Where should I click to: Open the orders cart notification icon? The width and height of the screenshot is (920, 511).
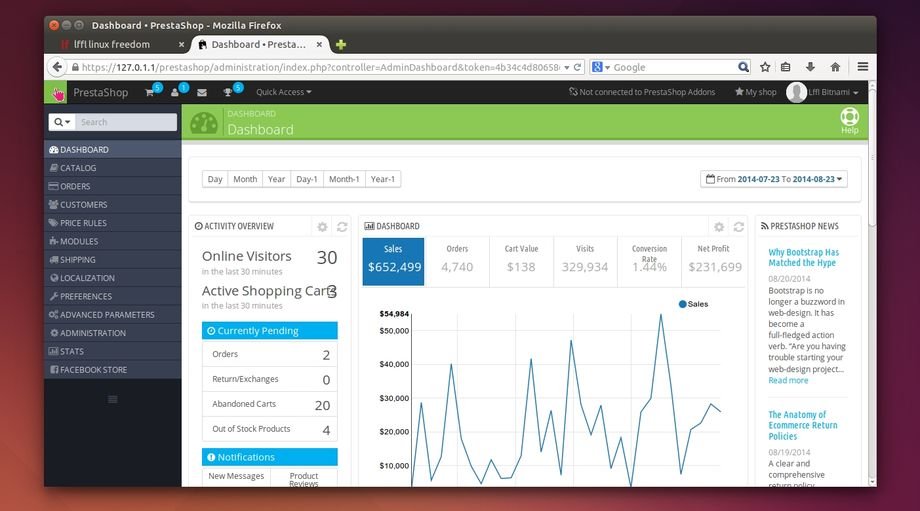[x=150, y=93]
